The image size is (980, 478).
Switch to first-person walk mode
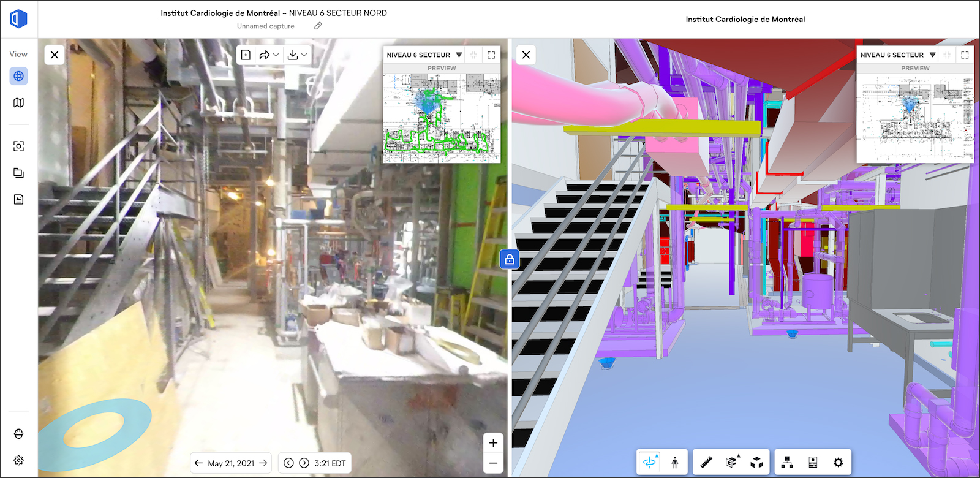[x=675, y=462]
